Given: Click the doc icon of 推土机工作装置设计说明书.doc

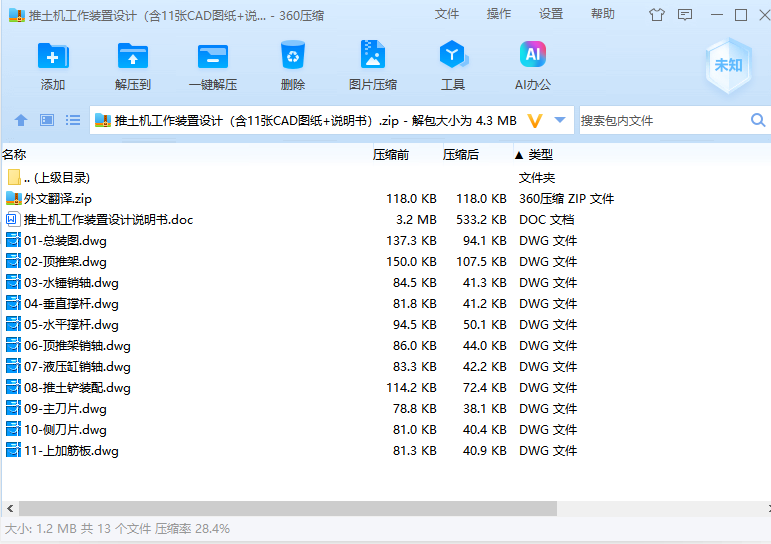Looking at the screenshot, I should click(13, 219).
